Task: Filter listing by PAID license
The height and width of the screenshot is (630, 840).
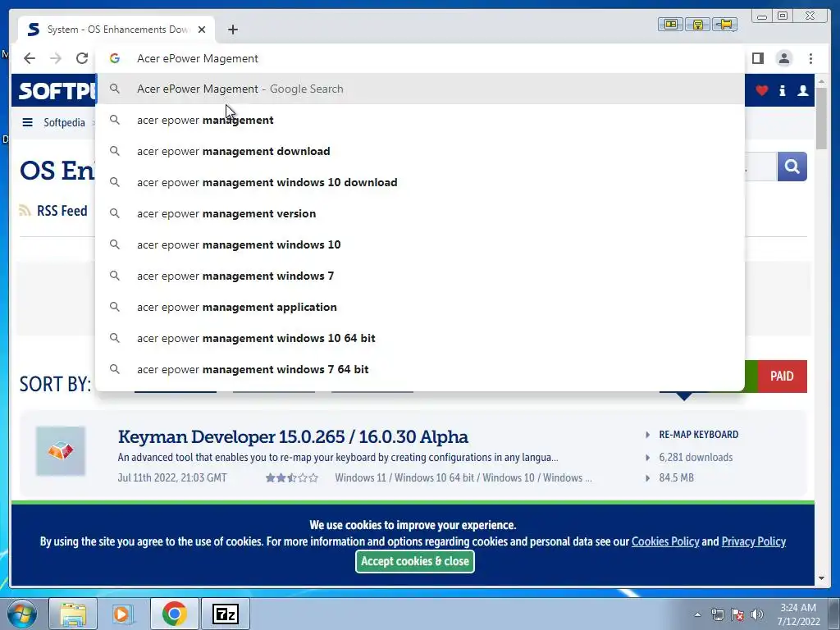Action: click(x=782, y=376)
